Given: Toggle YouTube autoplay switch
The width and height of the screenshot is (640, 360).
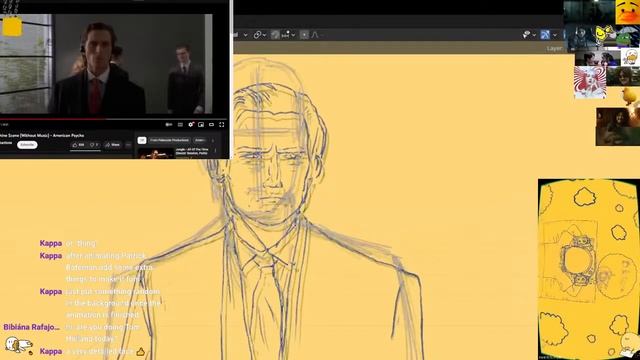Looking at the screenshot, I should (x=169, y=124).
